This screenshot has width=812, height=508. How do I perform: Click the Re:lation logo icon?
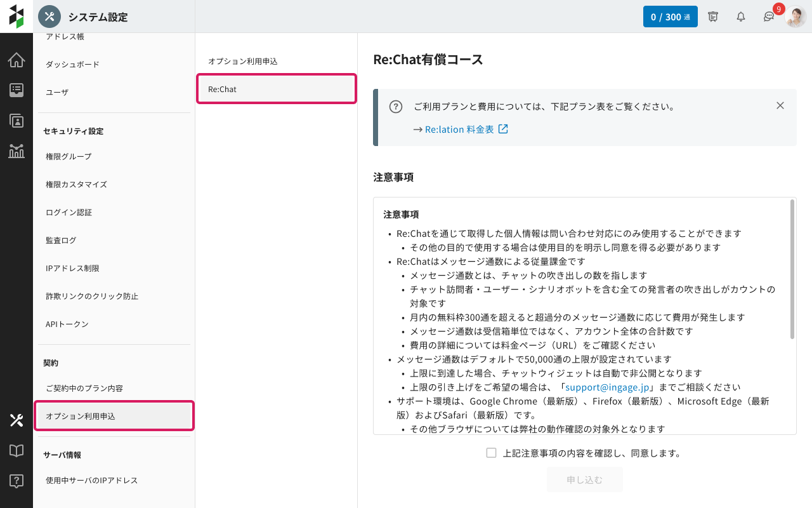click(16, 17)
